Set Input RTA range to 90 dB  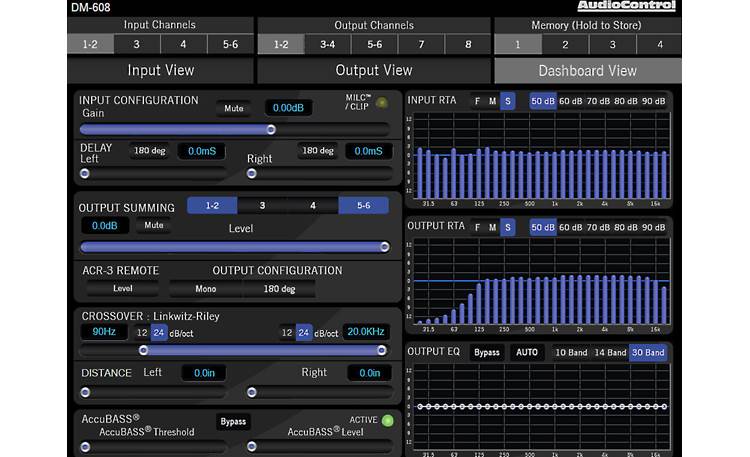(x=653, y=101)
